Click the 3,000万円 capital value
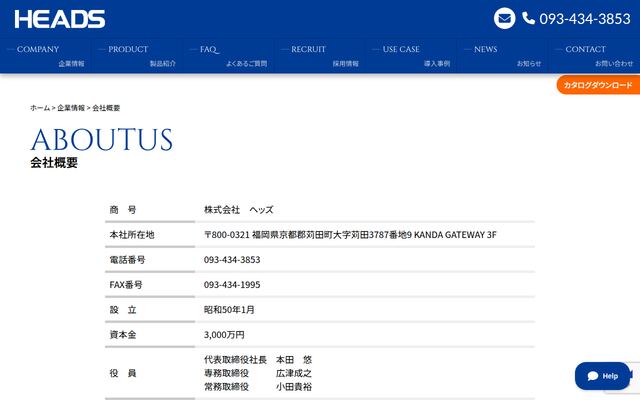The image size is (640, 400). click(x=224, y=335)
